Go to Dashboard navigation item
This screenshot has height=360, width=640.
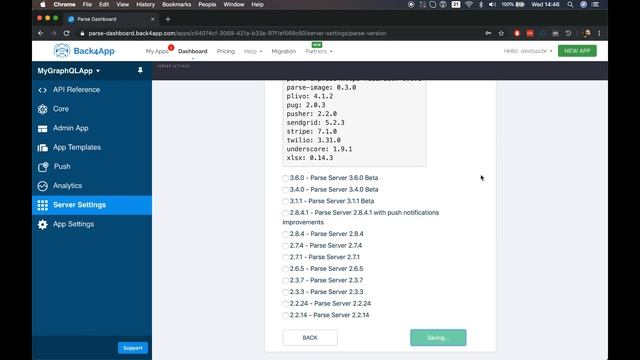(x=193, y=51)
